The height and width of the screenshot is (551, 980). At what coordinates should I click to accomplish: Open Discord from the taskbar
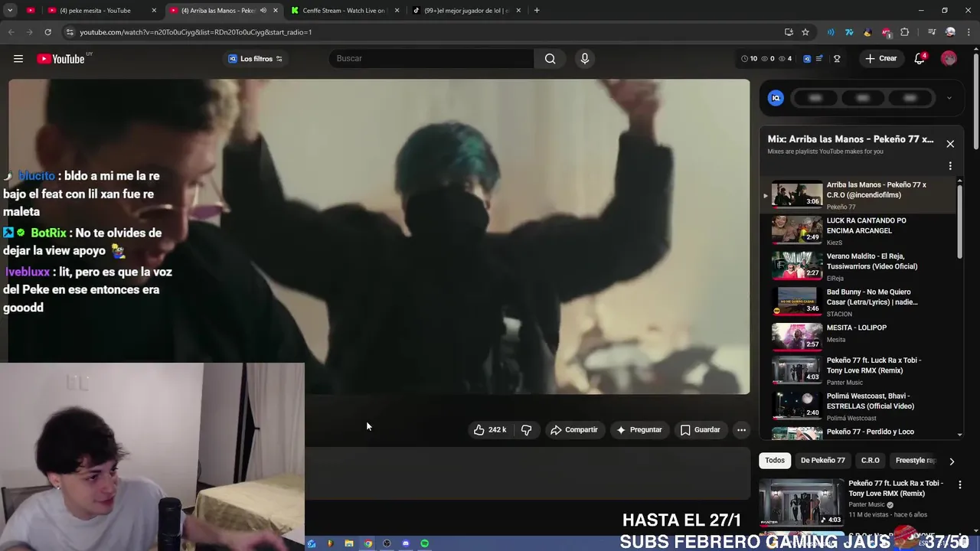[x=406, y=543]
